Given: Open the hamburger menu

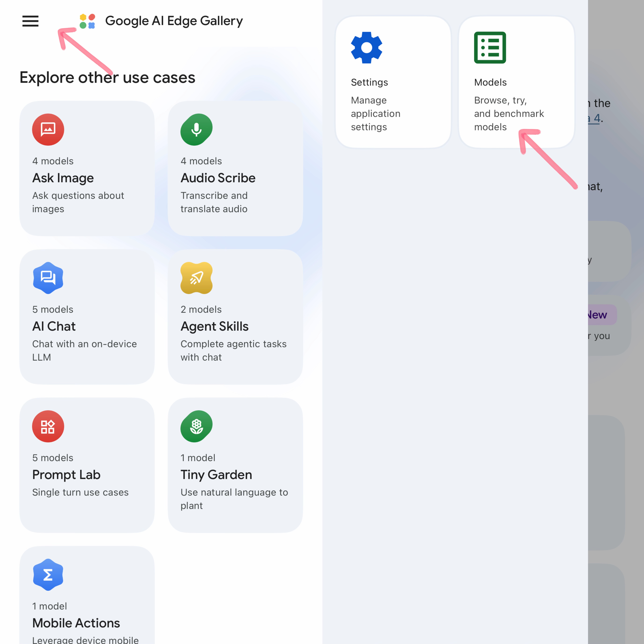Looking at the screenshot, I should (30, 21).
